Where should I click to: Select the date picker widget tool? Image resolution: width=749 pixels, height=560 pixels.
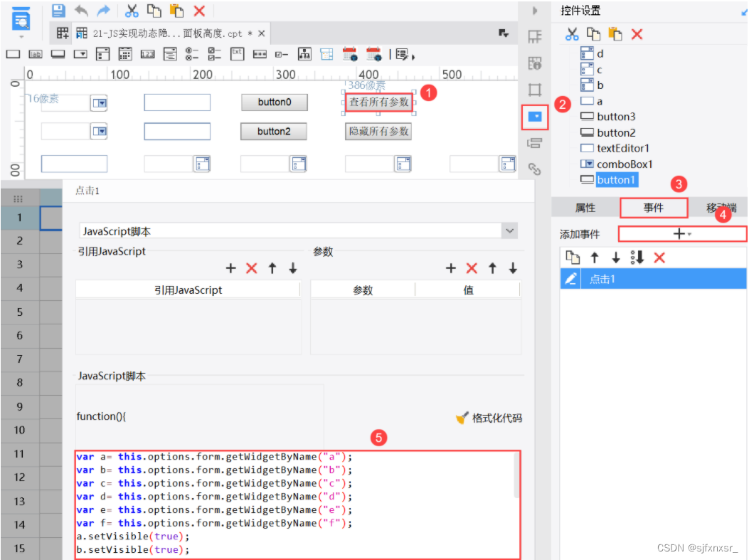click(x=126, y=54)
